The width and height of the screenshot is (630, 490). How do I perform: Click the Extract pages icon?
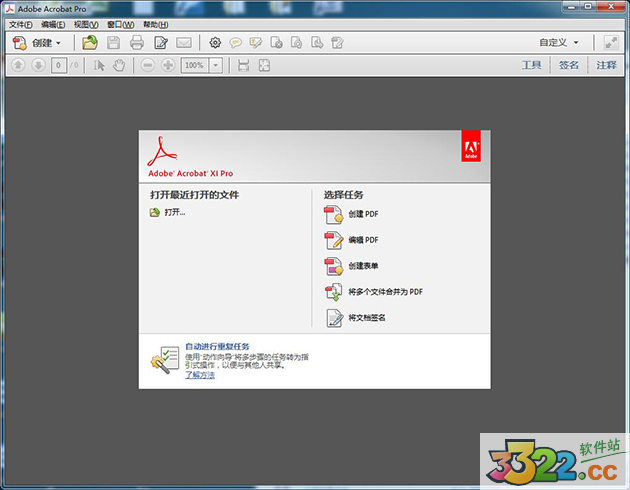tap(317, 43)
